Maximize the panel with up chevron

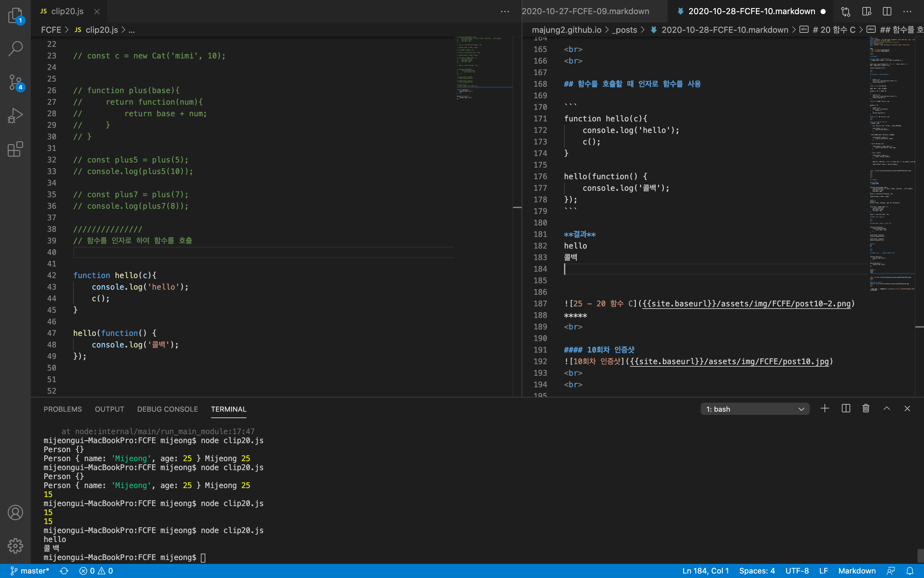coord(886,409)
